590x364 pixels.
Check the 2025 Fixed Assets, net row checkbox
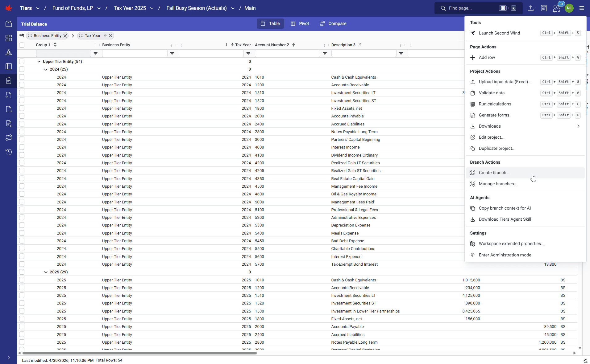(x=22, y=319)
